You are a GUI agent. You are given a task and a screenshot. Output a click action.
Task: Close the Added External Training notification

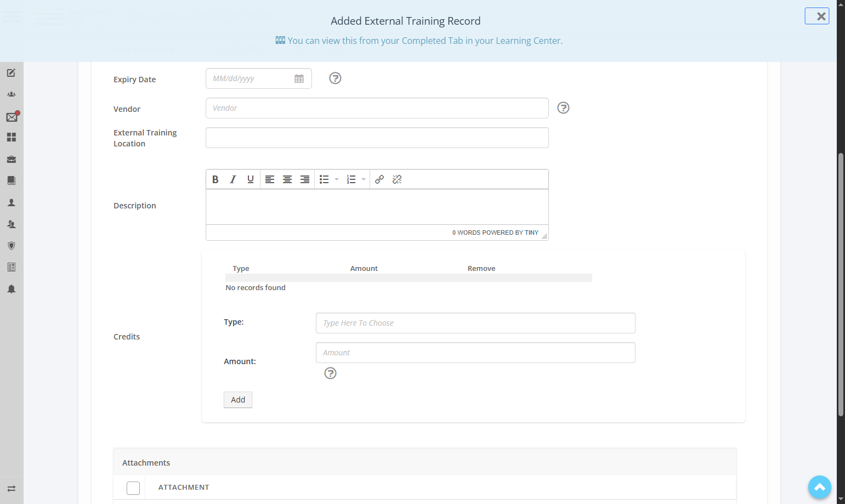point(817,16)
